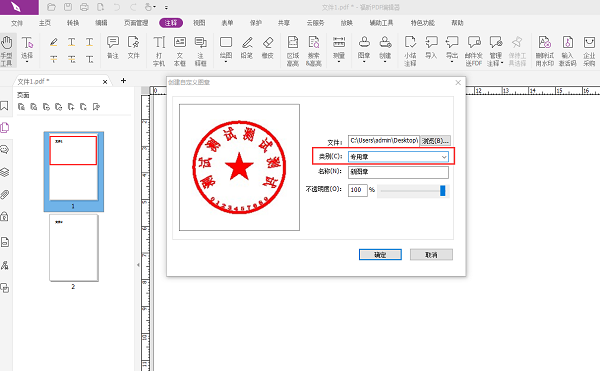Screen dimensions: 600x371
Task: Import comments via 导入 icon
Action: (x=431, y=47)
